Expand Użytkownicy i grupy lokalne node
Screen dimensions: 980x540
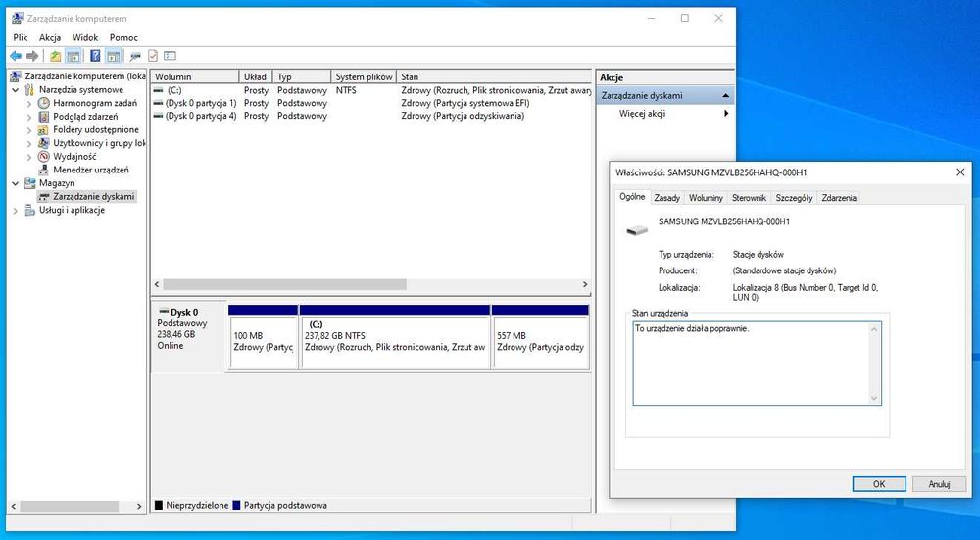pos(29,143)
